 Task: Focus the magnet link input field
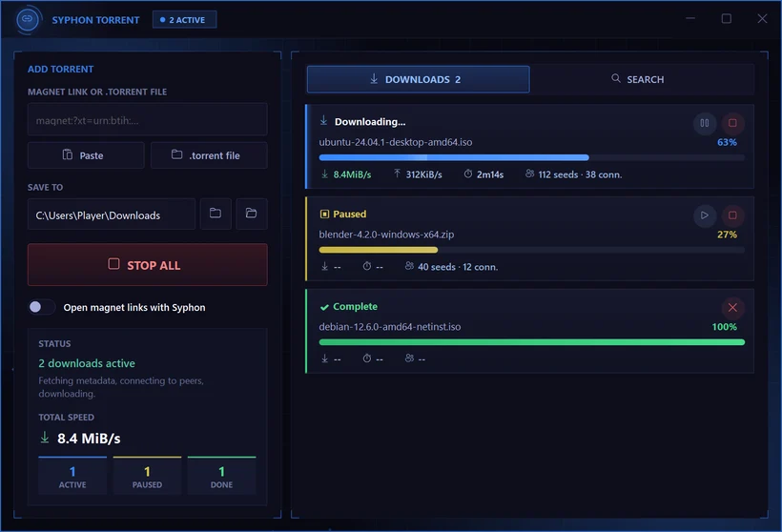(x=148, y=120)
